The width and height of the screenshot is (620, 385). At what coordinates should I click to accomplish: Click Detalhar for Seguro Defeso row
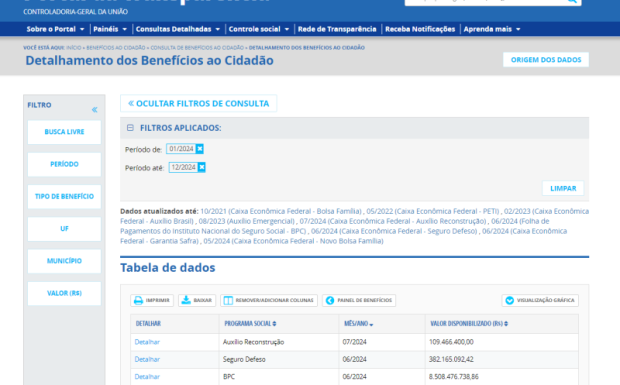pyautogui.click(x=147, y=359)
